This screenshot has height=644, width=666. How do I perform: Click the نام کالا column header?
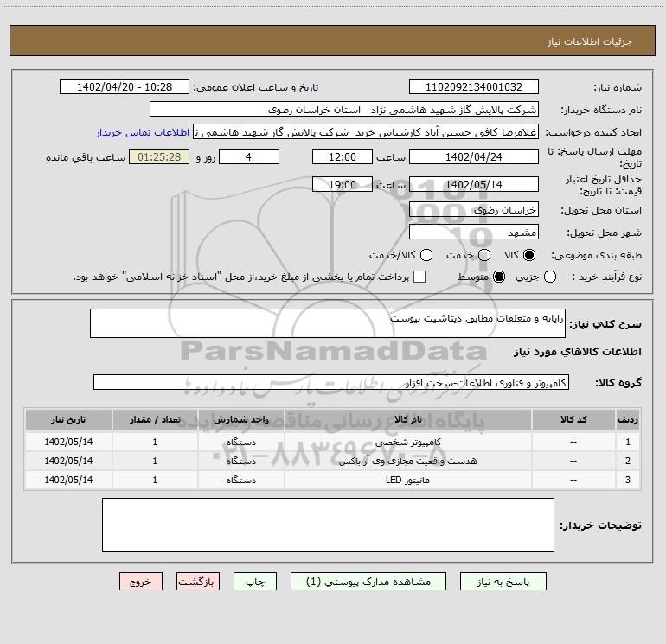pos(407,420)
